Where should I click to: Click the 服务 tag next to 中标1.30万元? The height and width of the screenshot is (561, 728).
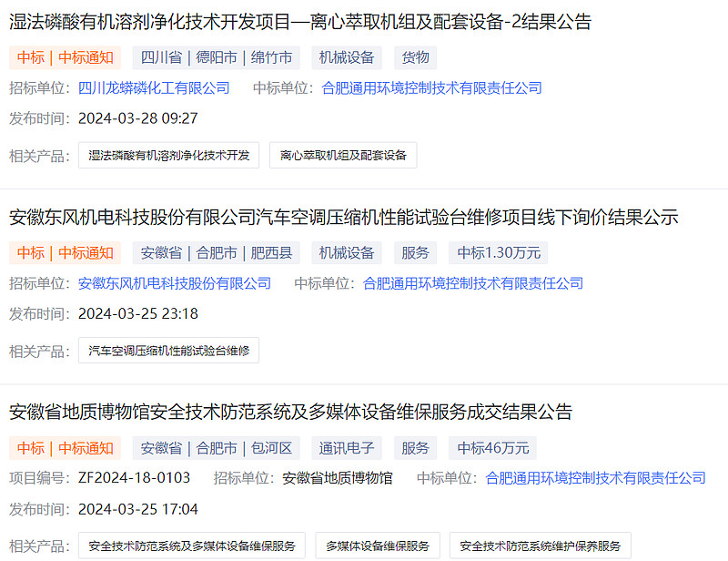tap(415, 253)
